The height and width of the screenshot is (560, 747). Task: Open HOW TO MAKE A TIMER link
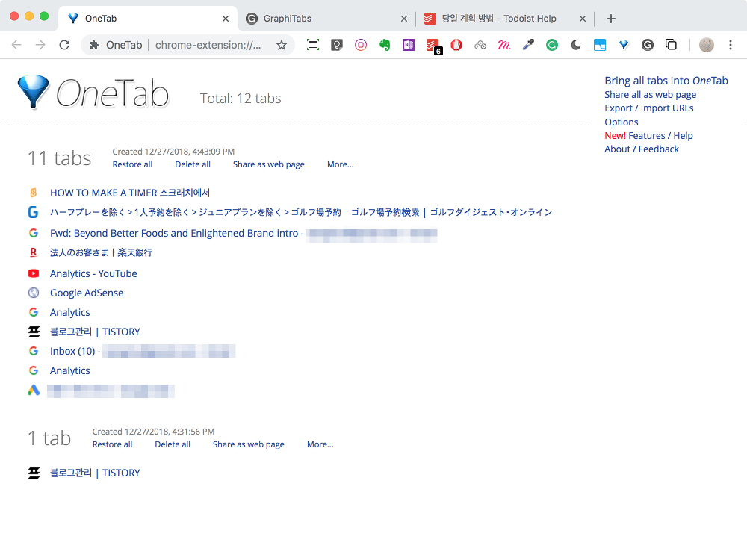[x=130, y=193]
